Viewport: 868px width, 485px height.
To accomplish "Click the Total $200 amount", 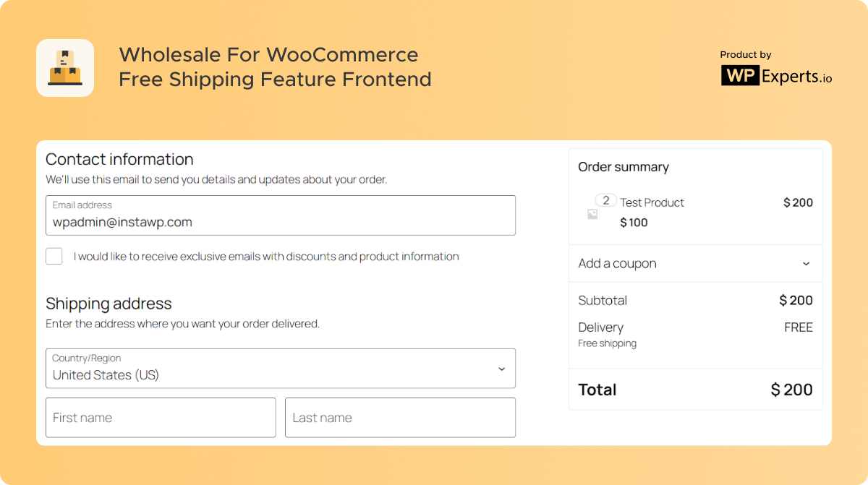I will (x=791, y=390).
